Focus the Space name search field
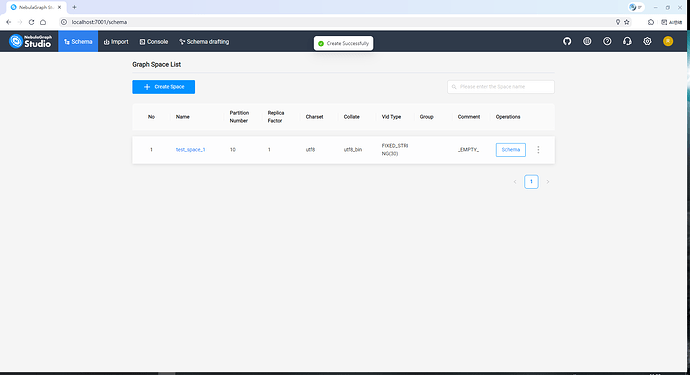 [501, 87]
